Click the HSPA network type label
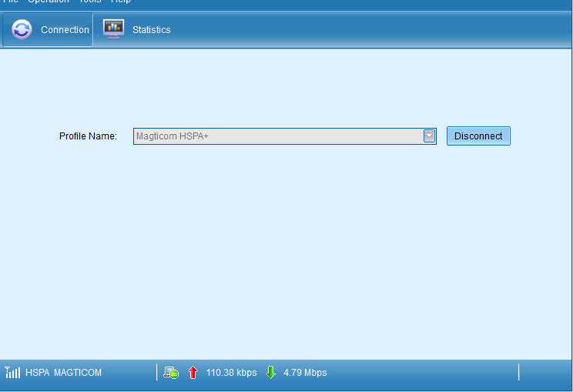The width and height of the screenshot is (573, 392). tap(37, 373)
